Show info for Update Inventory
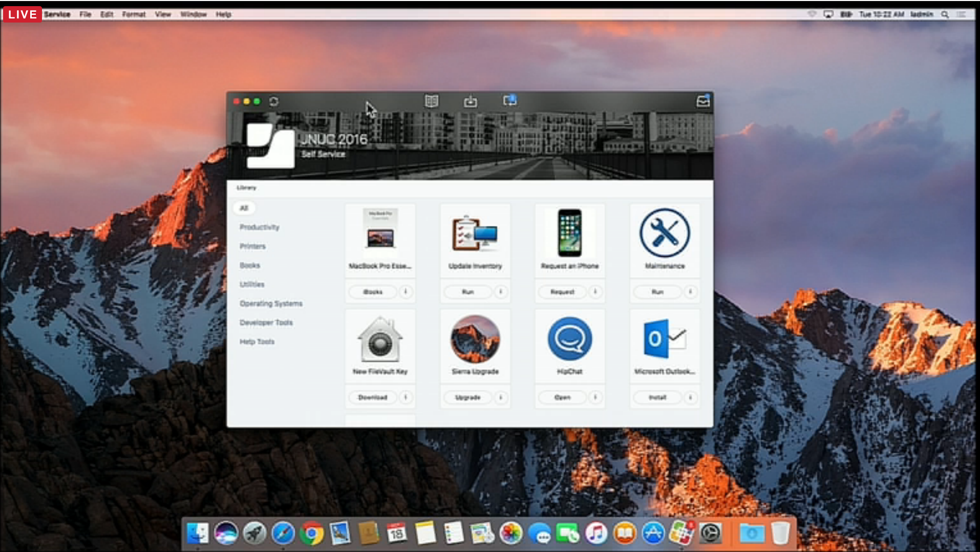This screenshot has height=552, width=980. [x=500, y=292]
